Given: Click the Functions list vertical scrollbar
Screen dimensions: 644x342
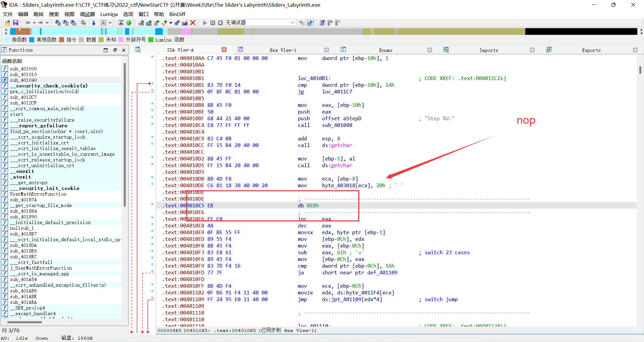Looking at the screenshot, I should [x=125, y=134].
